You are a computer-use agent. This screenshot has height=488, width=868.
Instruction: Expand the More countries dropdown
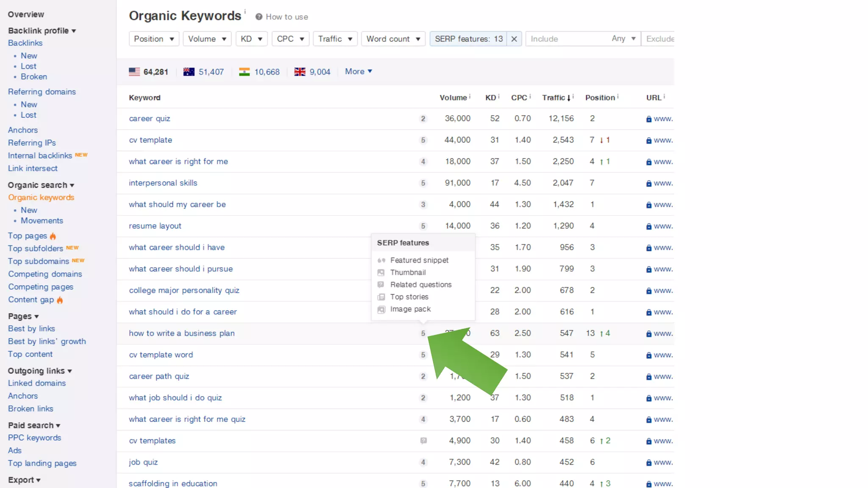[359, 72]
